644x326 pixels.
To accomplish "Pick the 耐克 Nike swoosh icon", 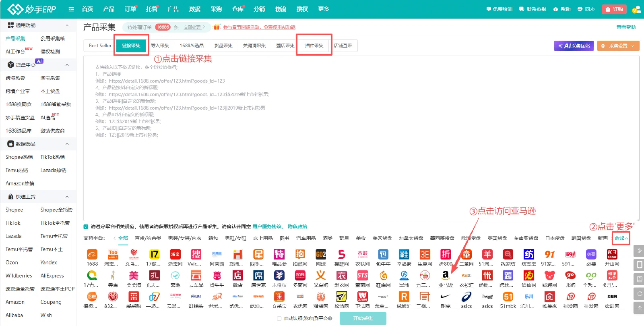I will tap(446, 297).
